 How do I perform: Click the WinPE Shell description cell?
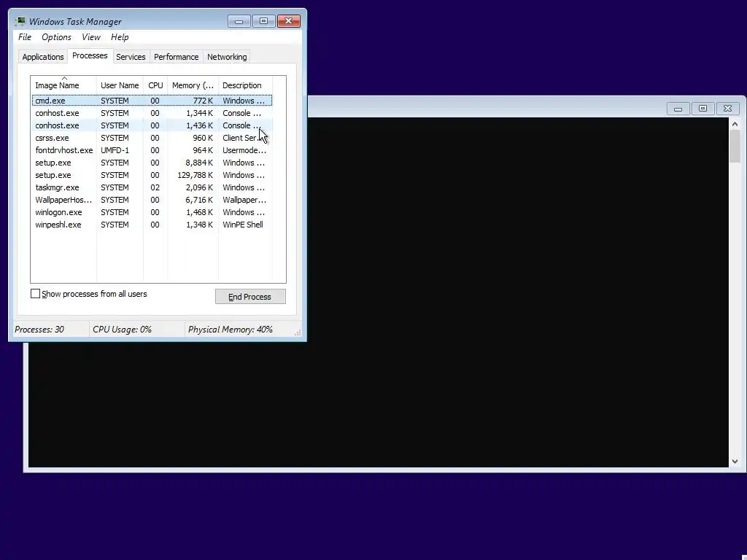[x=243, y=225]
